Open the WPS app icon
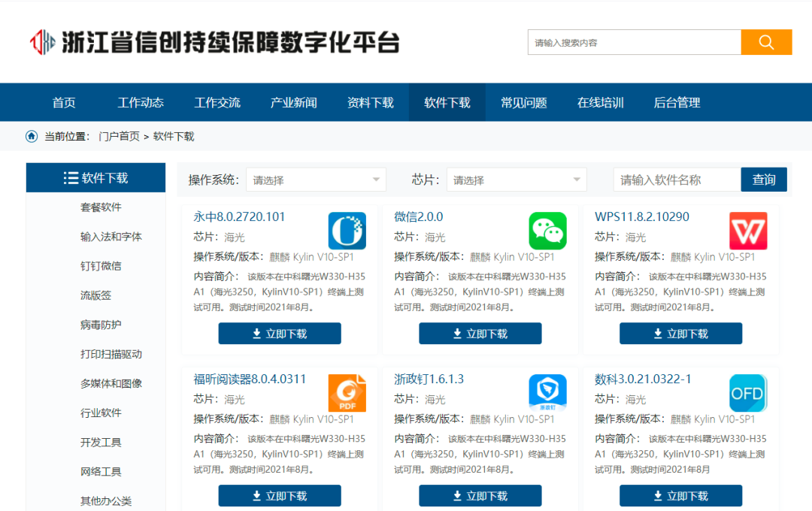Screen dimensions: 812x511 (x=748, y=231)
